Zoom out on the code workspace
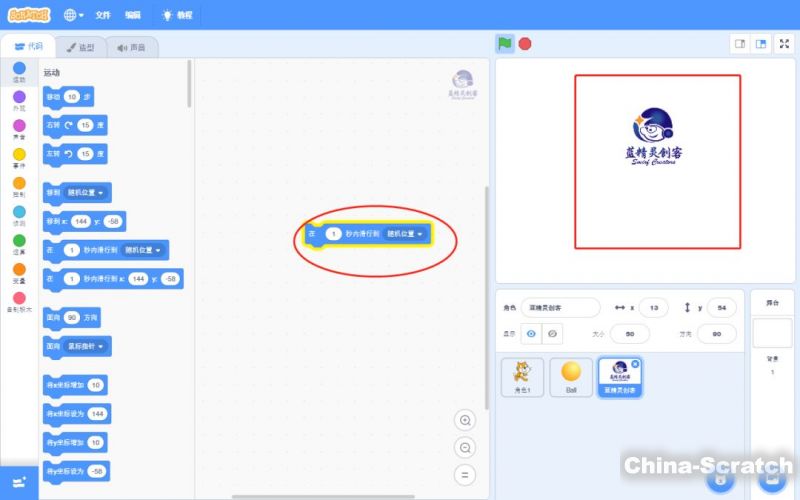The width and height of the screenshot is (800, 500). [x=464, y=447]
